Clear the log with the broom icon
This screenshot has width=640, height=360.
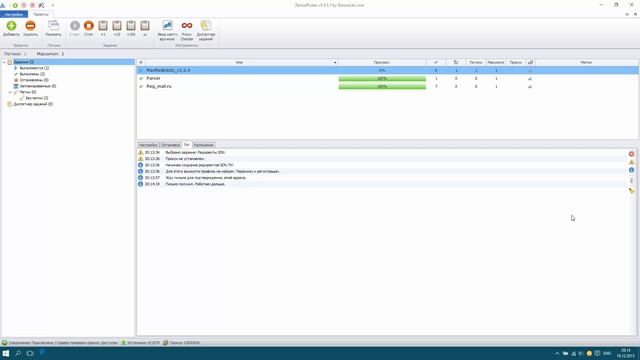[x=631, y=190]
